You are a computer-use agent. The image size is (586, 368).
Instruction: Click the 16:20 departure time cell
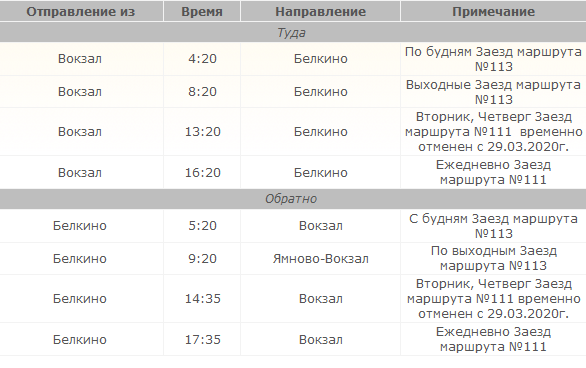coord(202,173)
